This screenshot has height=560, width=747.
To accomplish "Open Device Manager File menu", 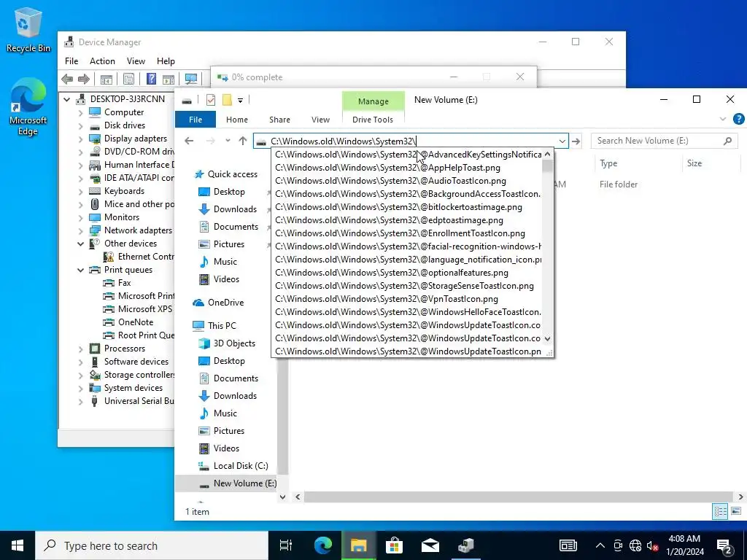I will point(71,61).
